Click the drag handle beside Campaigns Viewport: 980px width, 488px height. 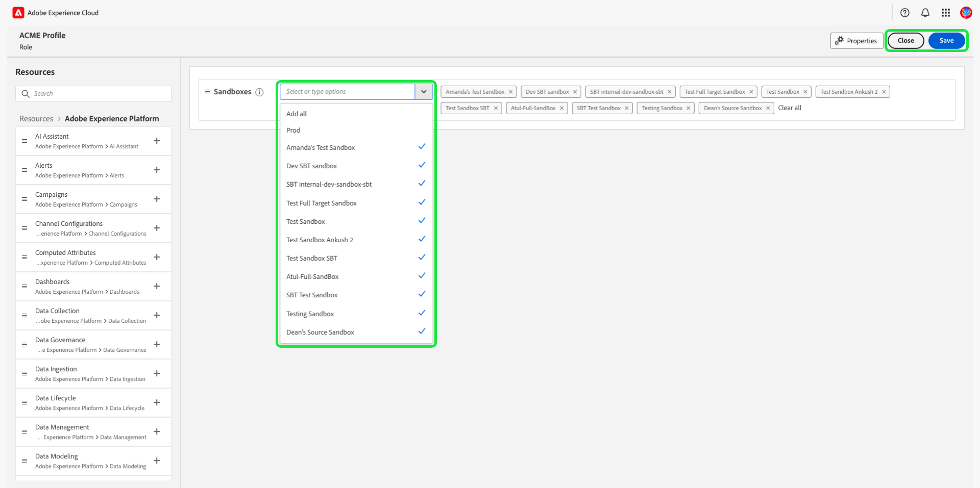(x=24, y=199)
